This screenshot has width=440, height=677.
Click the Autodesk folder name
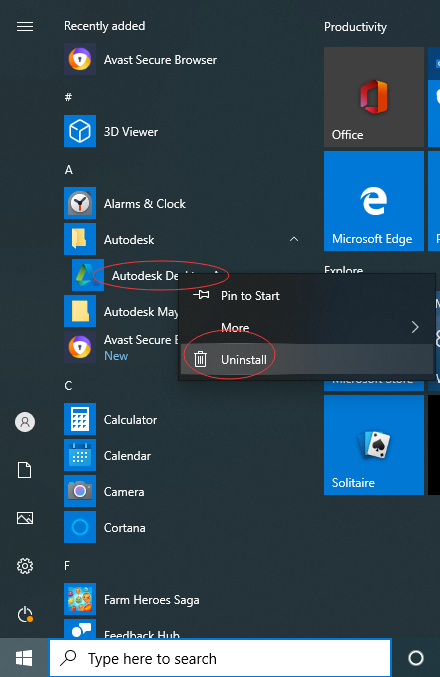[x=129, y=240]
